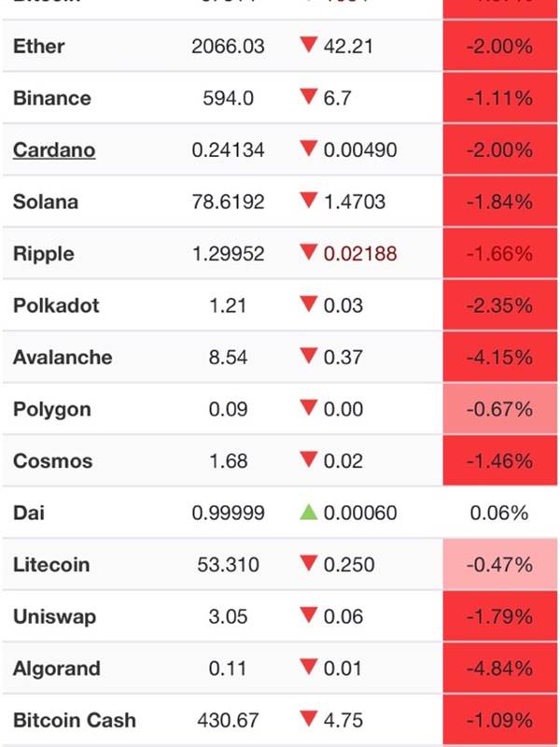Click the red down arrow in Bitcoin Cash row
The width and height of the screenshot is (560, 747).
pos(309,720)
